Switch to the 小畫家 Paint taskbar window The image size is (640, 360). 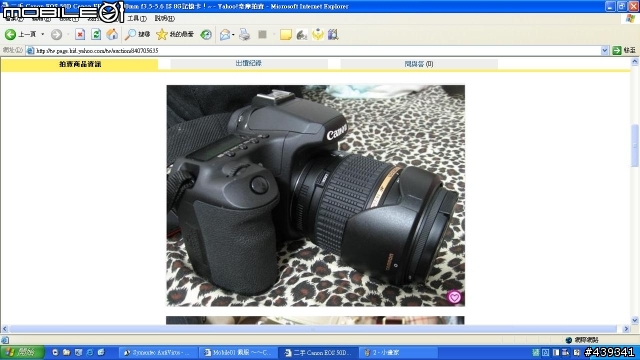coord(398,352)
